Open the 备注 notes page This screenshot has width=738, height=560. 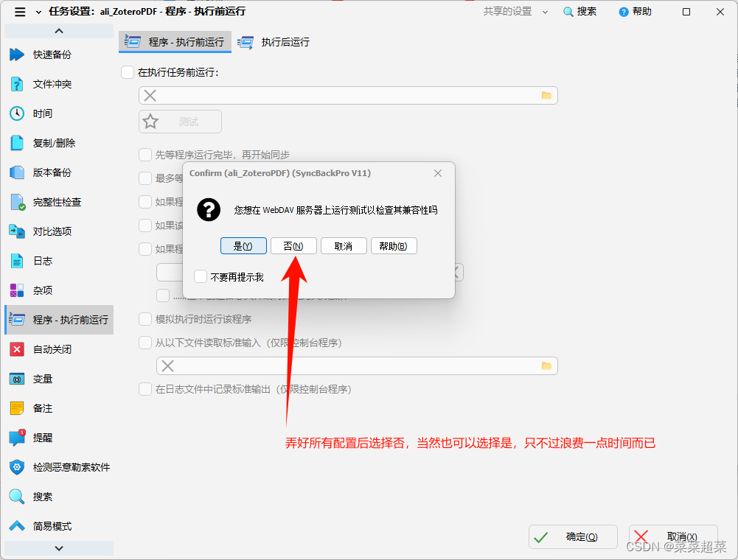coord(59,408)
